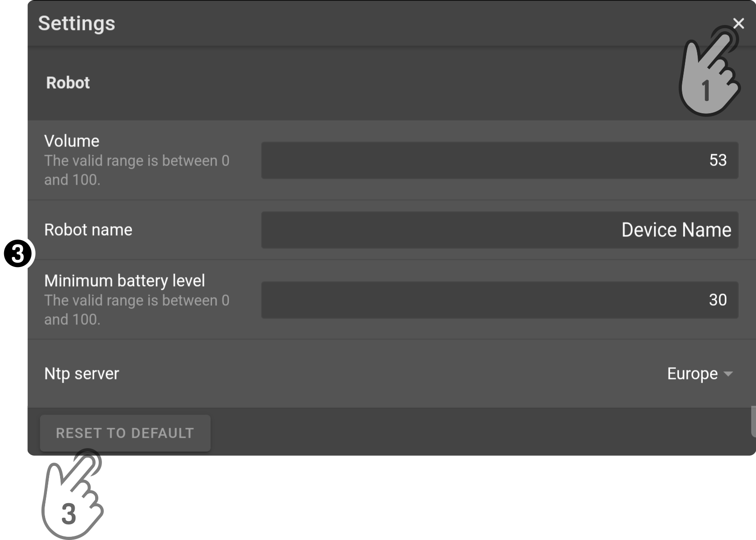Click the Ntp server label
The image size is (756, 540).
coord(81,373)
